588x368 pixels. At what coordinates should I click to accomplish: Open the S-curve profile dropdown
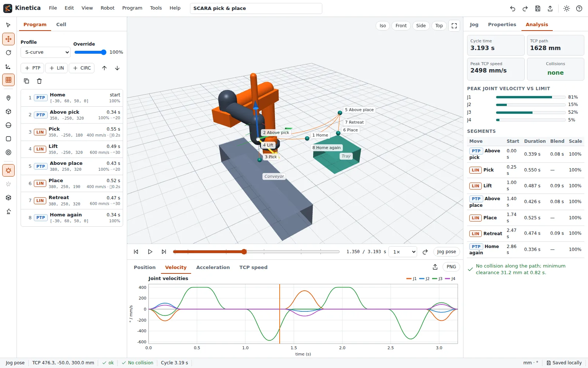(46, 52)
